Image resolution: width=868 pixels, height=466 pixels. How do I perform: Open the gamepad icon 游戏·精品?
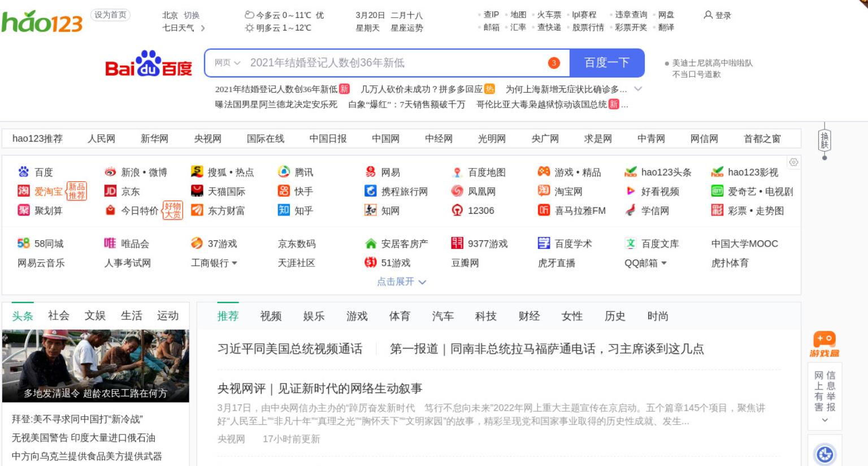(544, 172)
